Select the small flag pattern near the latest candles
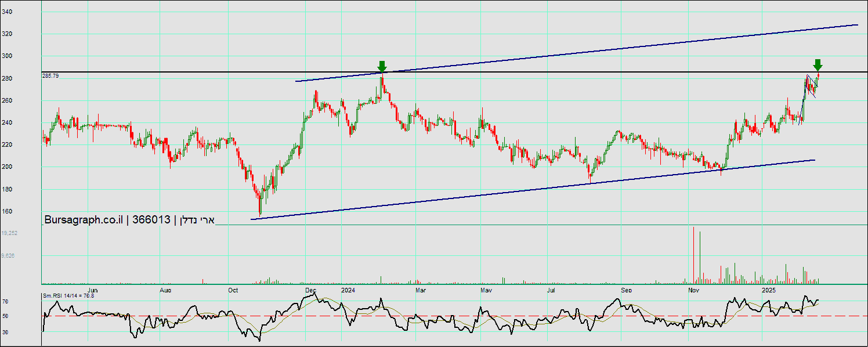Image resolution: width=868 pixels, height=347 pixels. point(809,86)
